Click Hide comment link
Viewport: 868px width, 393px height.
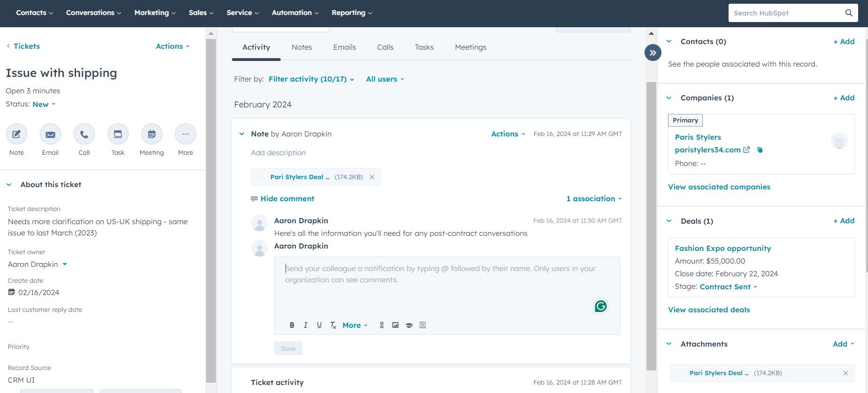coord(287,199)
